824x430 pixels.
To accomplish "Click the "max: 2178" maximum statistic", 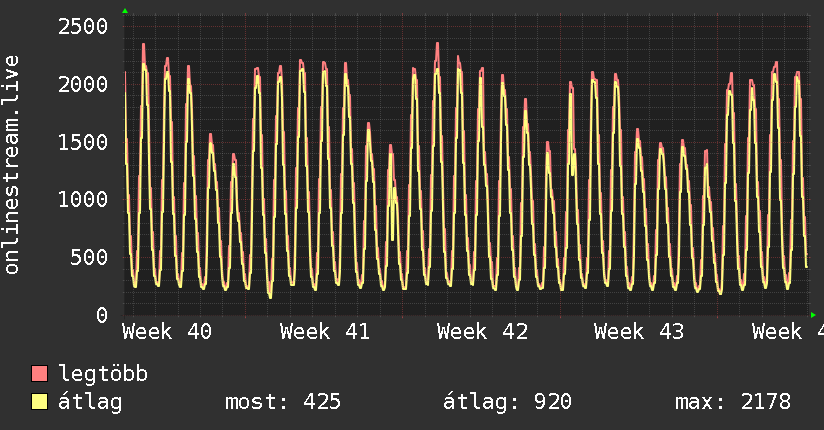I will pos(733,403).
